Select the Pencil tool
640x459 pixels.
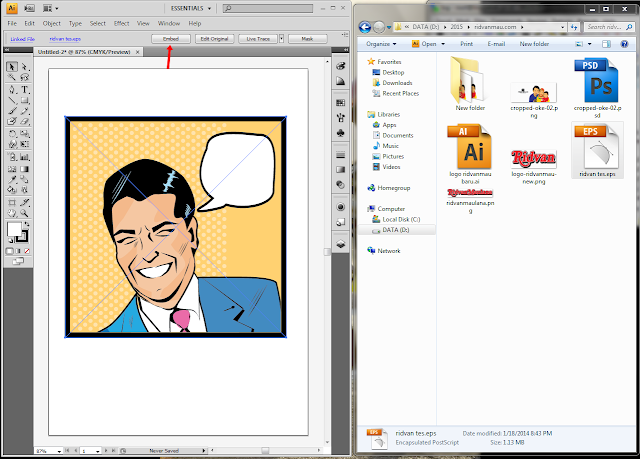click(x=24, y=111)
